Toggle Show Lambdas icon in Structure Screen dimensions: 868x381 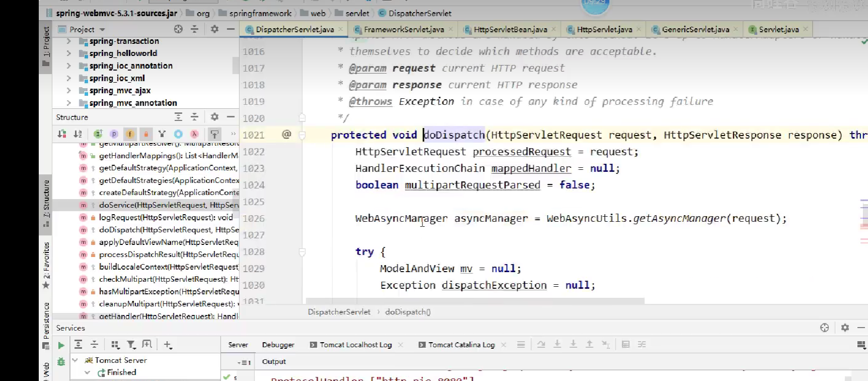coord(194,134)
